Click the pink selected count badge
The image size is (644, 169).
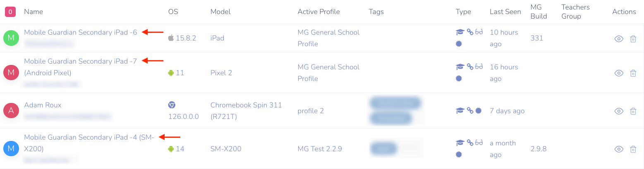tap(10, 12)
